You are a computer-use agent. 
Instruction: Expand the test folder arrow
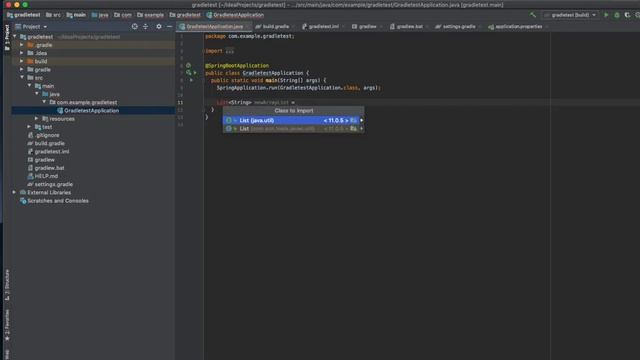(29, 127)
